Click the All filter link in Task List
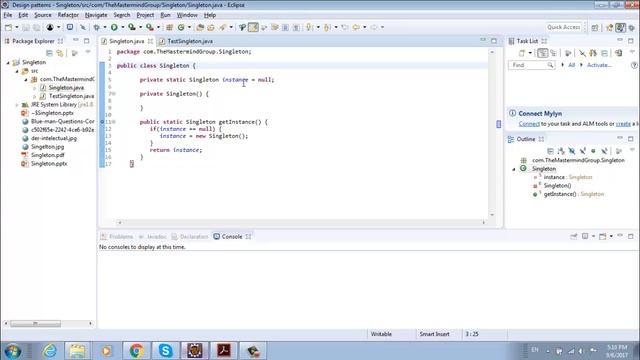Image resolution: width=640 pixels, height=360 pixels. coord(571,65)
